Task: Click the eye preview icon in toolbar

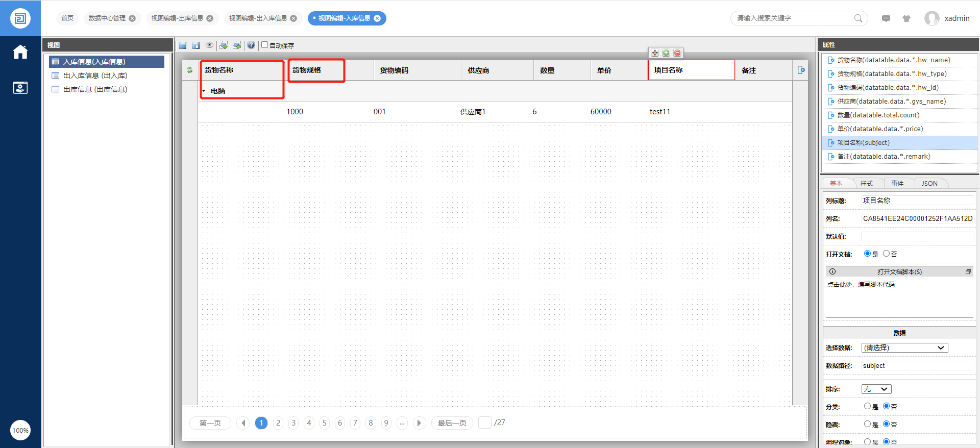Action: [x=209, y=45]
